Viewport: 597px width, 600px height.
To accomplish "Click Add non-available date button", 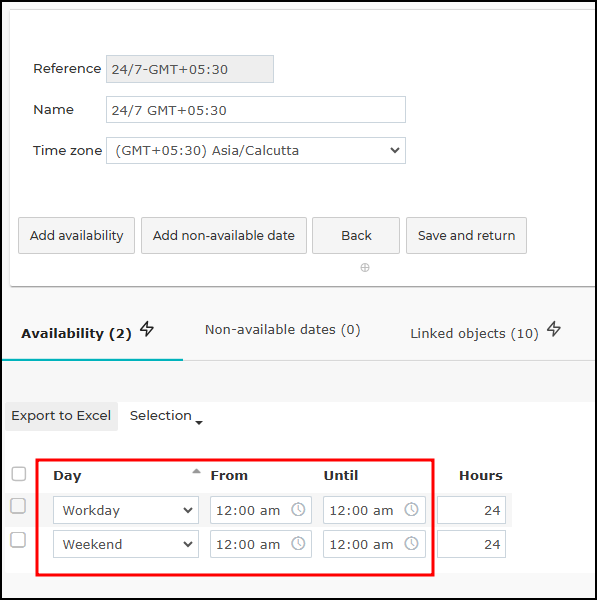I will click(224, 236).
